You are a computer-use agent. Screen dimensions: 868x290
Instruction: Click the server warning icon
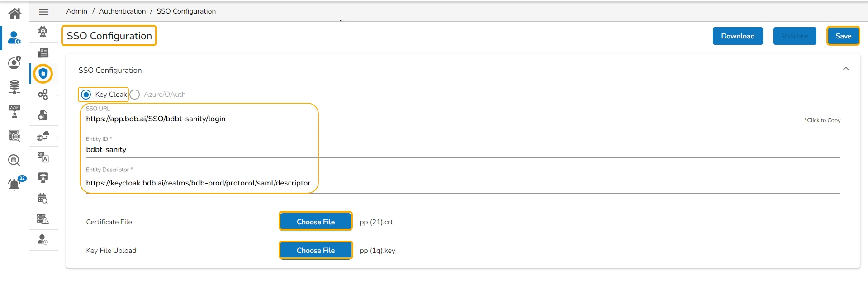[43, 219]
